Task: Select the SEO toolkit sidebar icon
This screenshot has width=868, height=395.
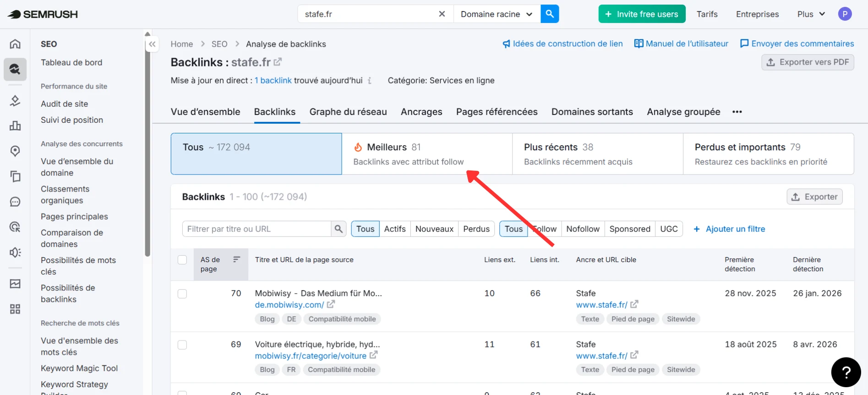Action: (15, 69)
